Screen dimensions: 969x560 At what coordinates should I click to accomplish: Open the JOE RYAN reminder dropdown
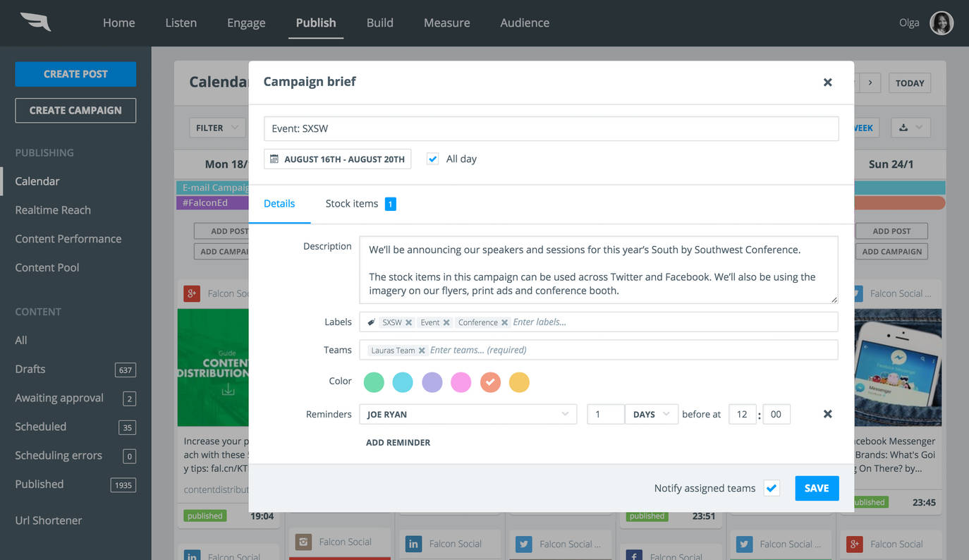pos(468,414)
